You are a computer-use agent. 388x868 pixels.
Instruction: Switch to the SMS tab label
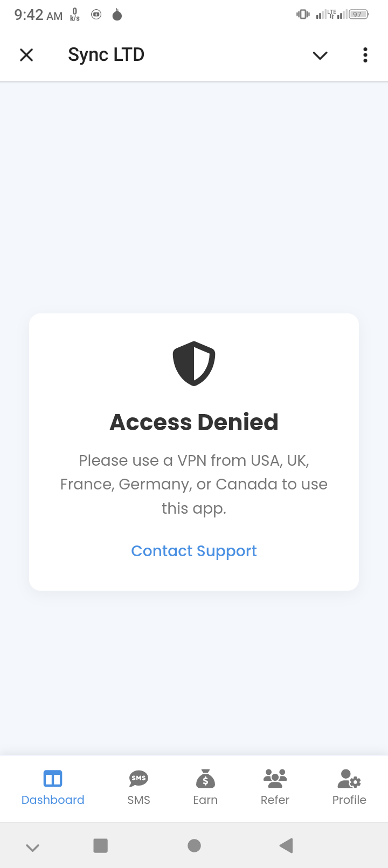138,800
